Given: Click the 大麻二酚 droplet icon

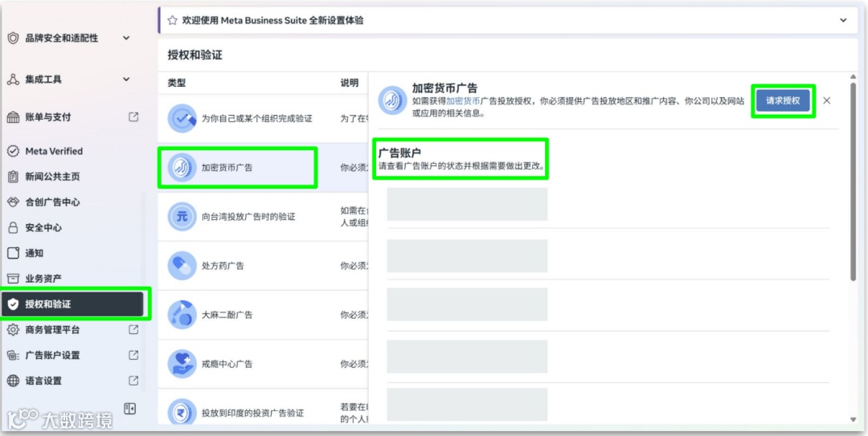Looking at the screenshot, I should click(182, 315).
